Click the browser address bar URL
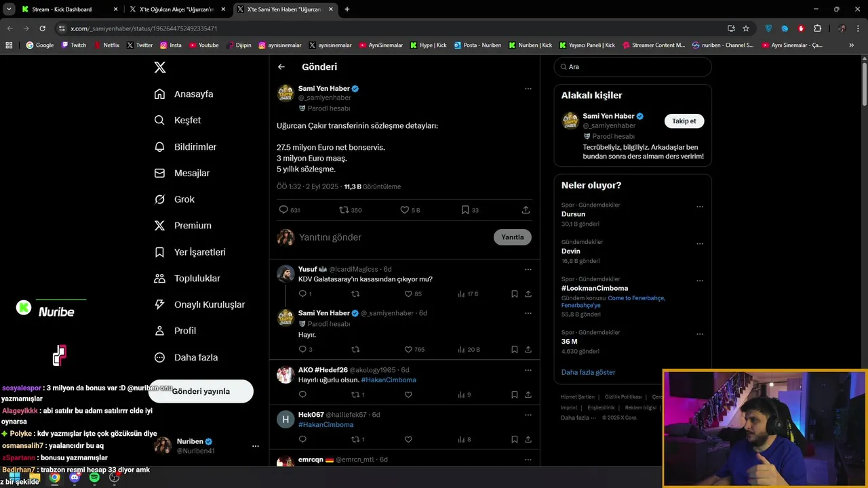The height and width of the screenshot is (488, 868). tap(144, 28)
